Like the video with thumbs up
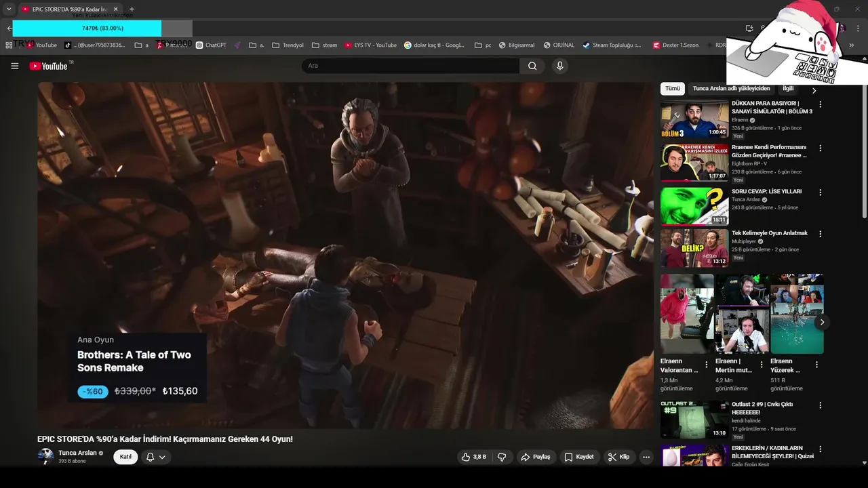Viewport: 868px width, 488px height. pos(473,457)
